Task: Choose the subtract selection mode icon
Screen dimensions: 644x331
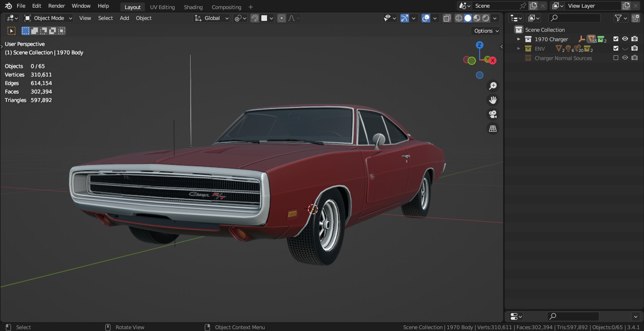Action: click(43, 31)
